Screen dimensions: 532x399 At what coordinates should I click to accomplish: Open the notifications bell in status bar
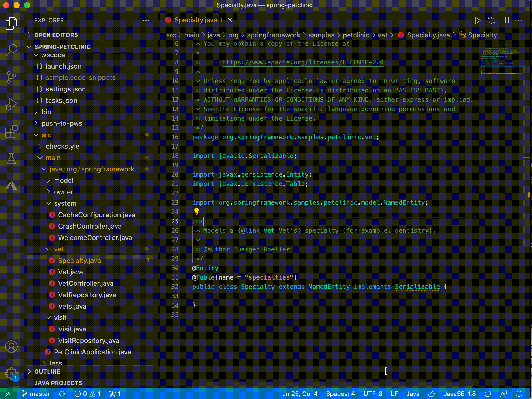tap(519, 394)
